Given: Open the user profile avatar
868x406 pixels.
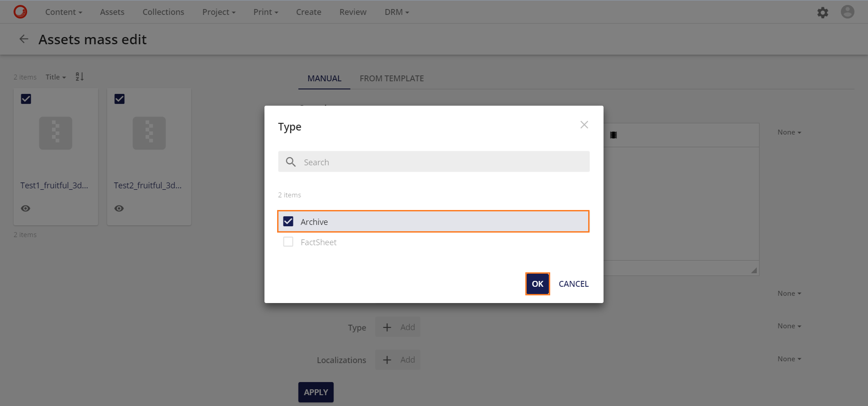Looking at the screenshot, I should (x=847, y=12).
